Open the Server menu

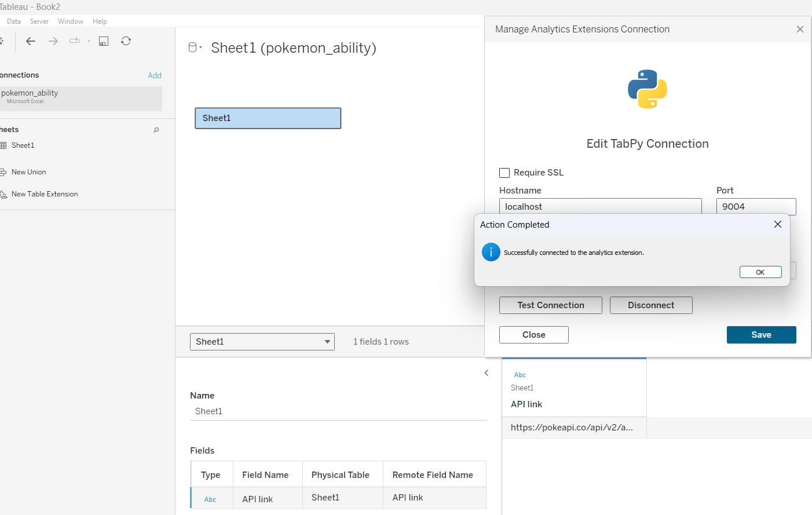pyautogui.click(x=39, y=21)
